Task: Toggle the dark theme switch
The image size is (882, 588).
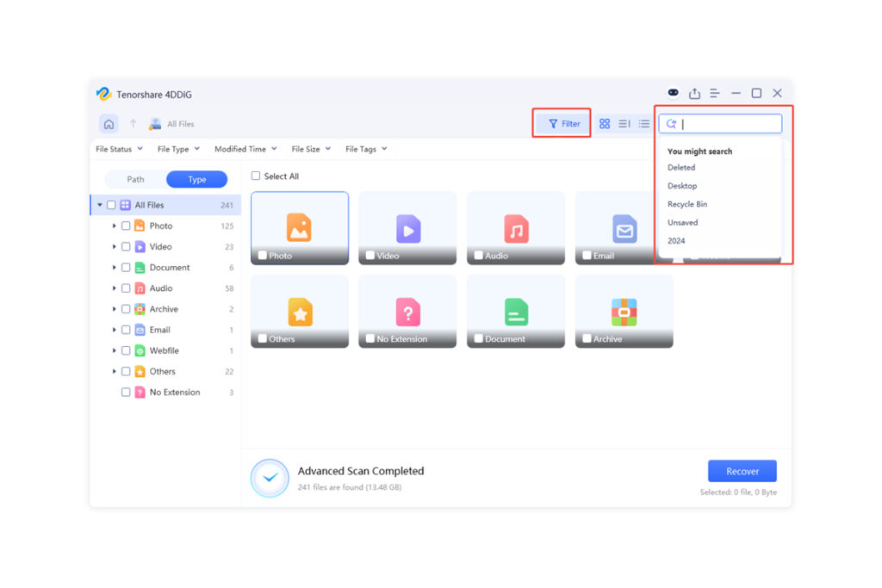Action: coord(673,92)
